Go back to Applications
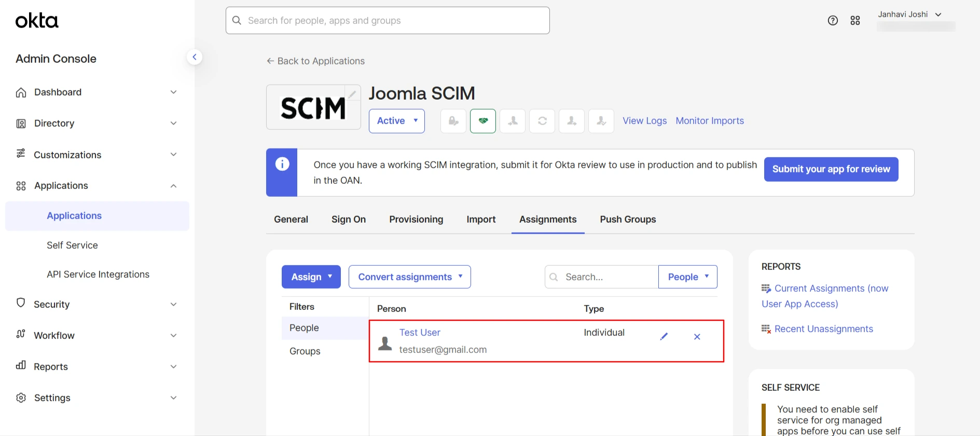 pos(315,61)
